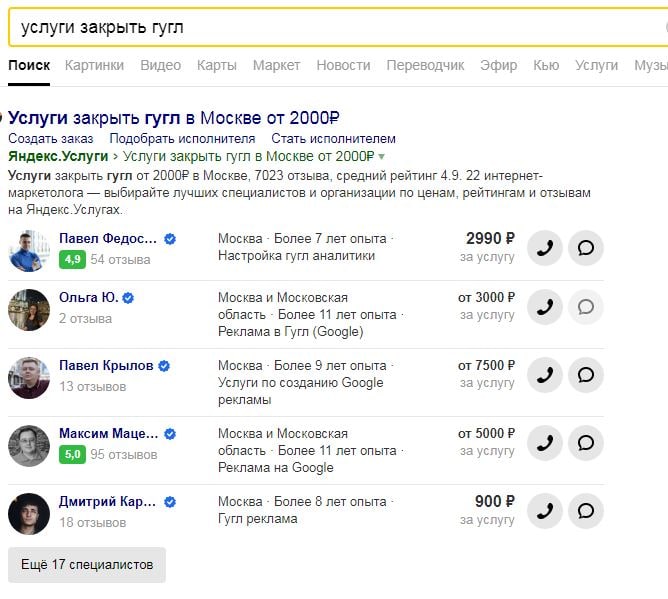Screen dimensions: 668x599
Task: Switch to the Новости tab
Action: click(x=343, y=65)
